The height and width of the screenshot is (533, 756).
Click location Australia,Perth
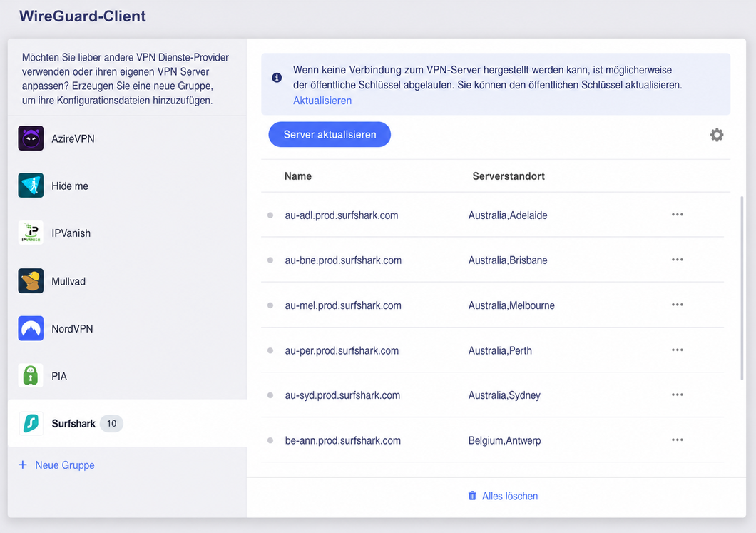point(500,350)
